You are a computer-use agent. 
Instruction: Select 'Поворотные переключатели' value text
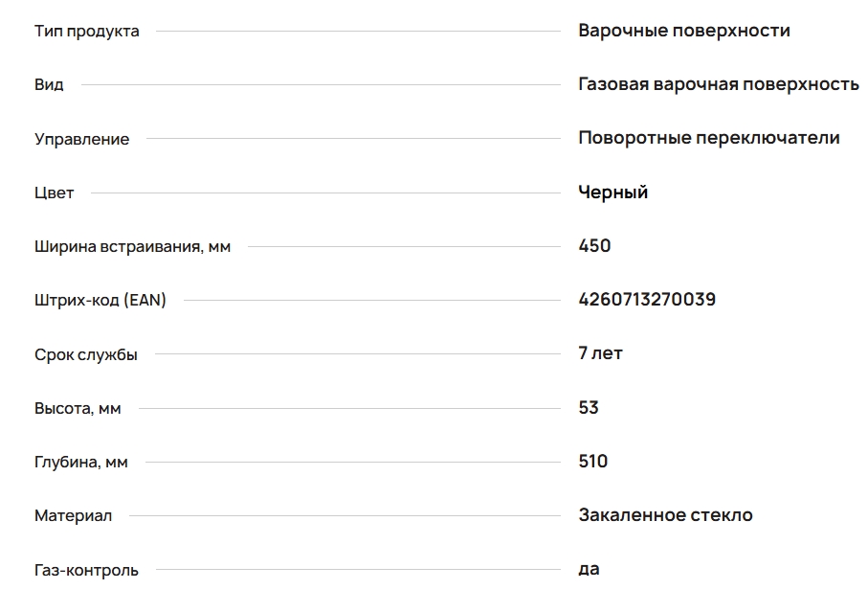point(709,138)
